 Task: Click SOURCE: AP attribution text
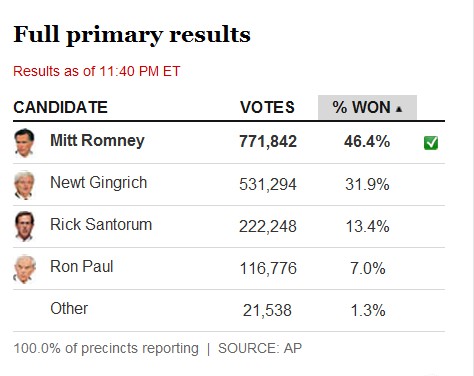260,348
